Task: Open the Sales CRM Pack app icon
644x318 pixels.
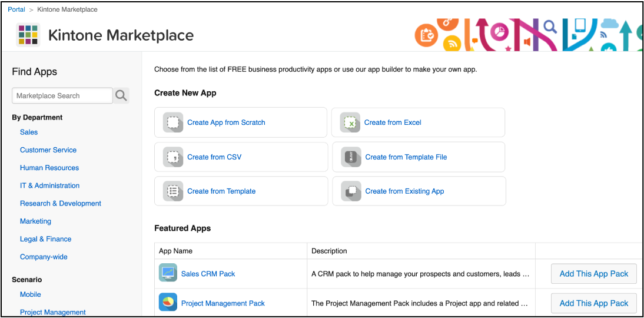Action: [168, 274]
